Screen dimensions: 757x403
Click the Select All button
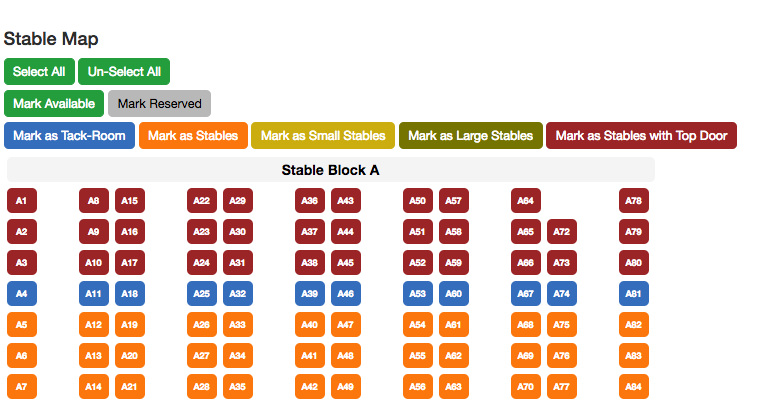(39, 72)
